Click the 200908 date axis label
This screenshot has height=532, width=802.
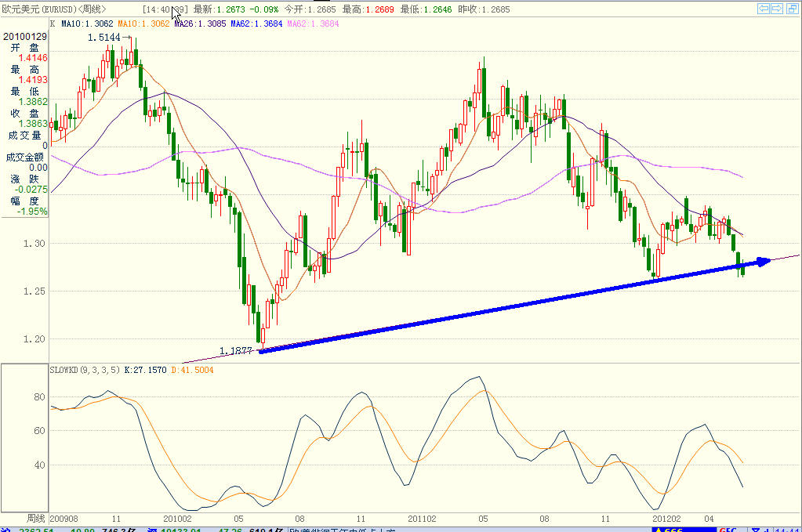click(64, 519)
